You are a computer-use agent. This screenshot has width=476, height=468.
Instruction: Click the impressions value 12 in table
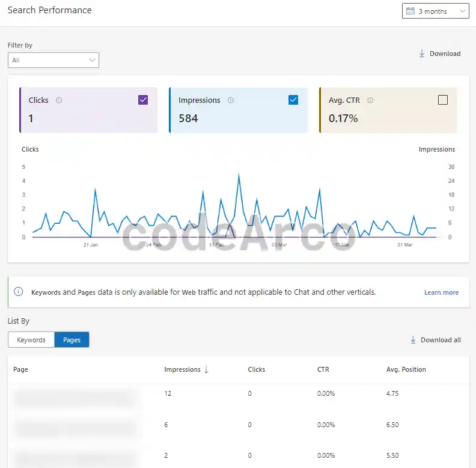click(x=168, y=393)
